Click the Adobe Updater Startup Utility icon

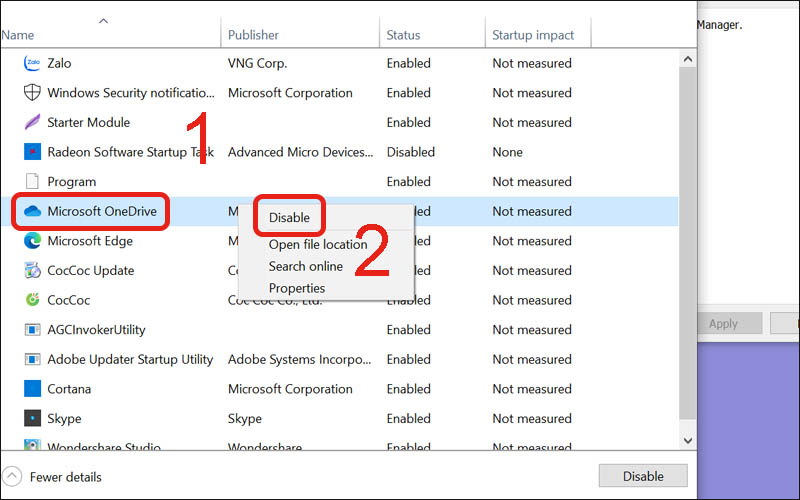pyautogui.click(x=32, y=360)
